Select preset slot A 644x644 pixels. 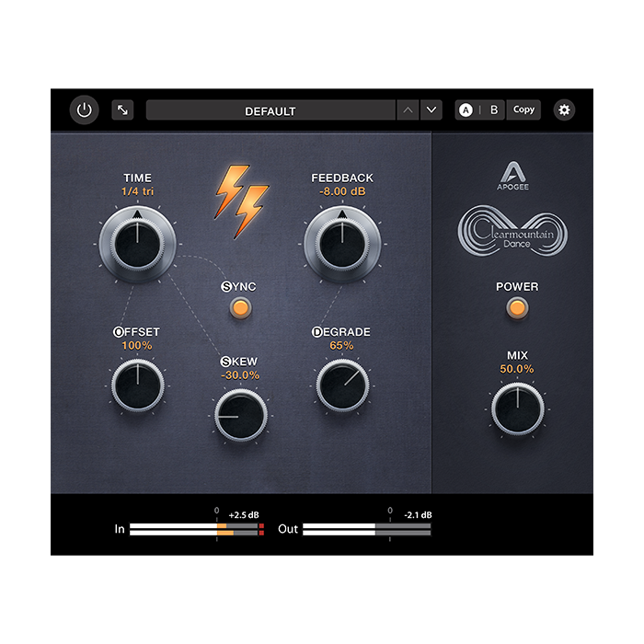click(466, 110)
